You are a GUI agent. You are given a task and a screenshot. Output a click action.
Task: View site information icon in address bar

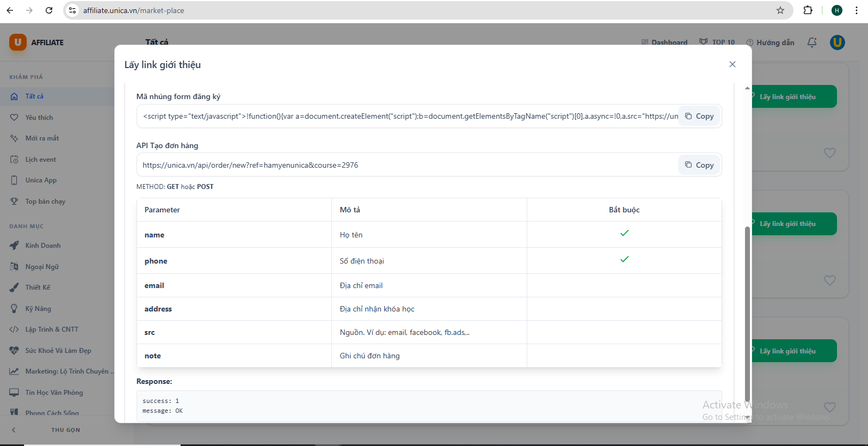pos(72,10)
